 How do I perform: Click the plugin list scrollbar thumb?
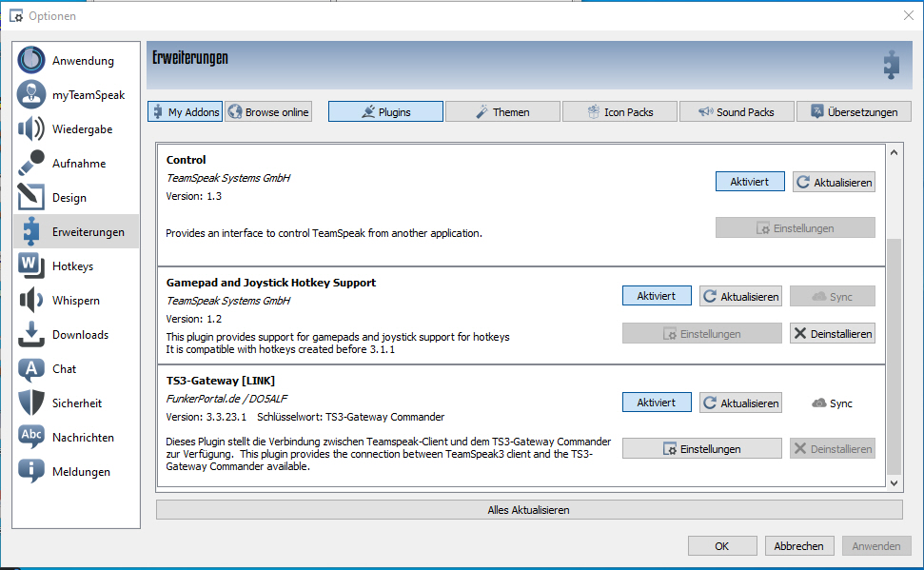point(894,356)
